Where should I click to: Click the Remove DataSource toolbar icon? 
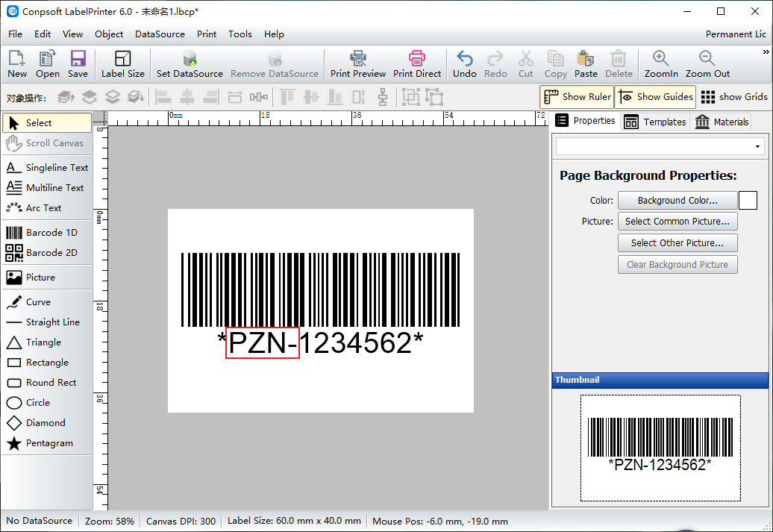click(x=275, y=64)
